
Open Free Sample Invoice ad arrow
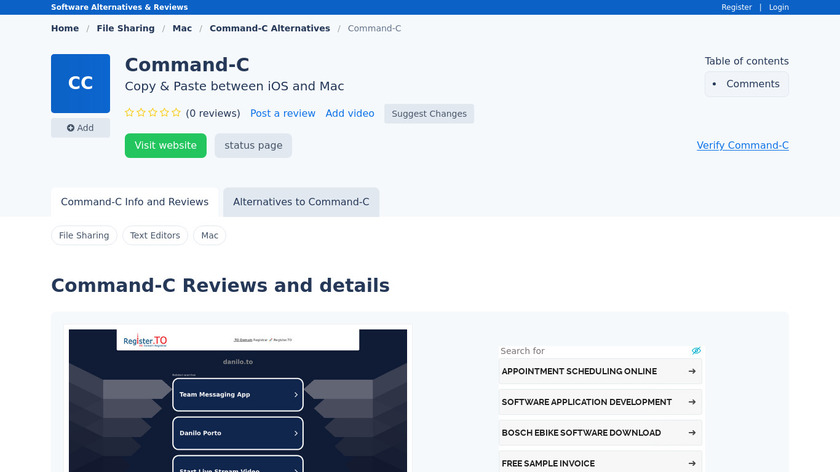[x=692, y=463]
